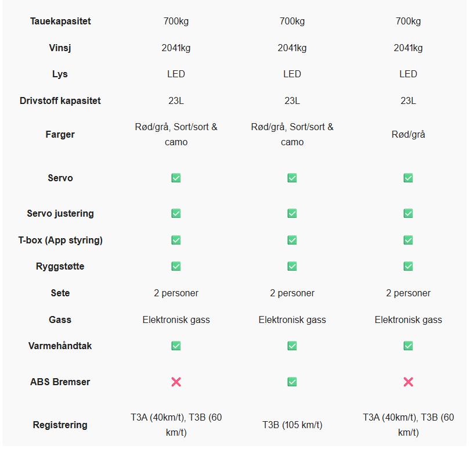Click the Farger row heading
This screenshot has width=476, height=463.
click(x=60, y=134)
